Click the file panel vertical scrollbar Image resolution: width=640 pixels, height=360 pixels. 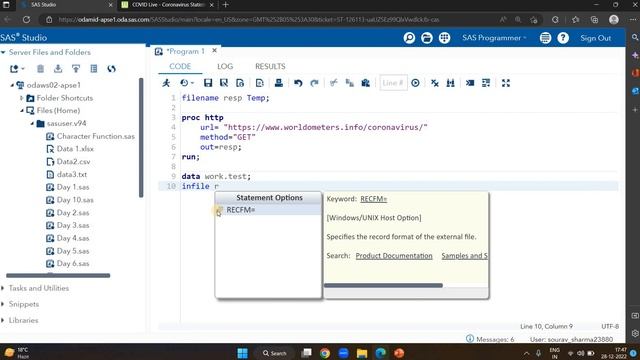pyautogui.click(x=141, y=138)
